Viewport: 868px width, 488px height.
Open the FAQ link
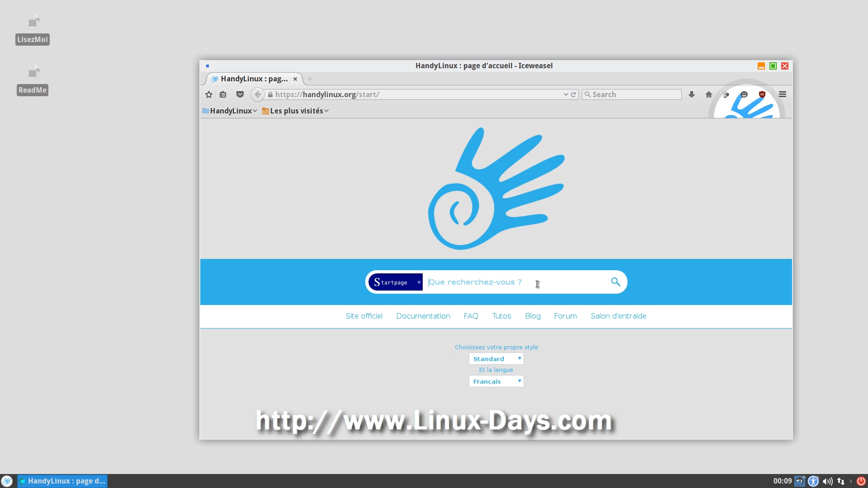point(471,316)
